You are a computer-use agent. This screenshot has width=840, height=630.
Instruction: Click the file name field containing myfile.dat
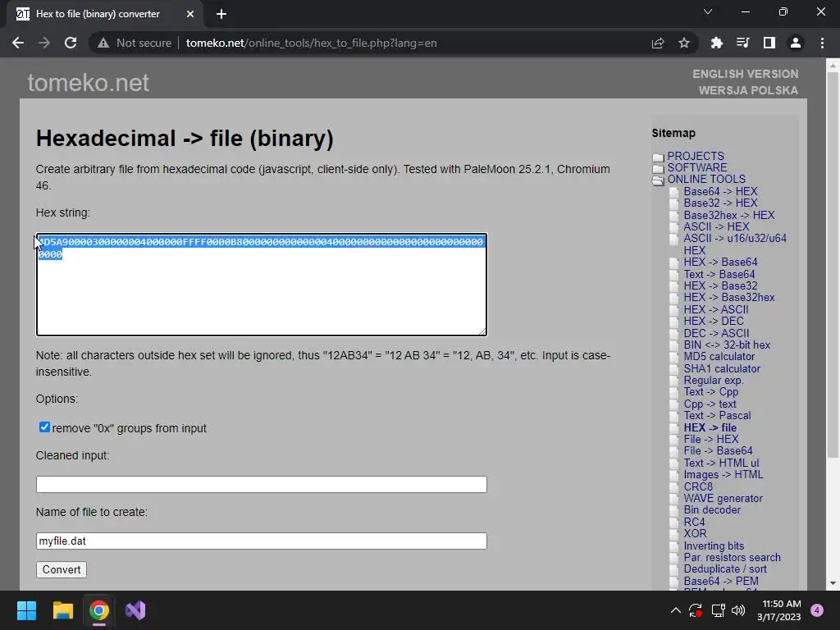(262, 541)
